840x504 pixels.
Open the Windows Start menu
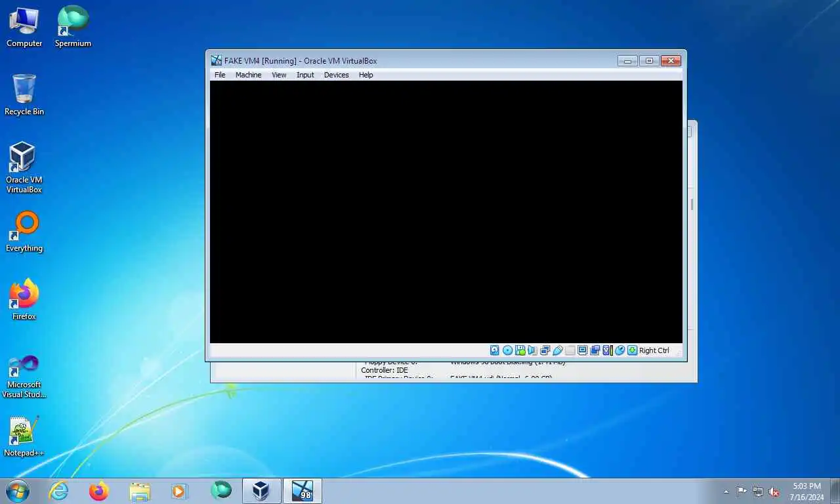pos(17,490)
